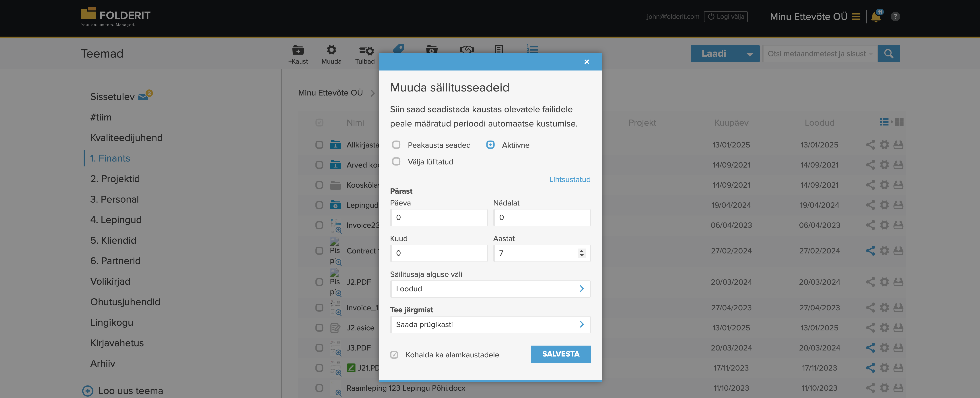Open the Kvaliteedijuhend topic
The width and height of the screenshot is (980, 398).
point(126,138)
